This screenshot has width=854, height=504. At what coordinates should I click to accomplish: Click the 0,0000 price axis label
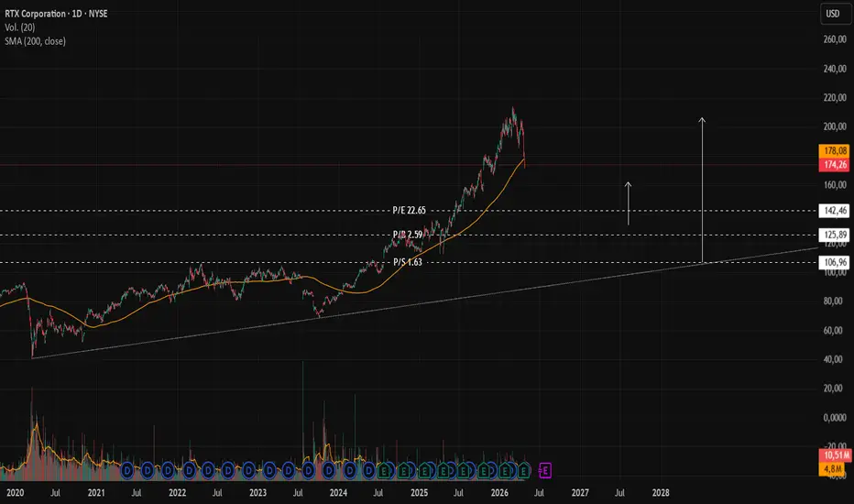[835, 417]
